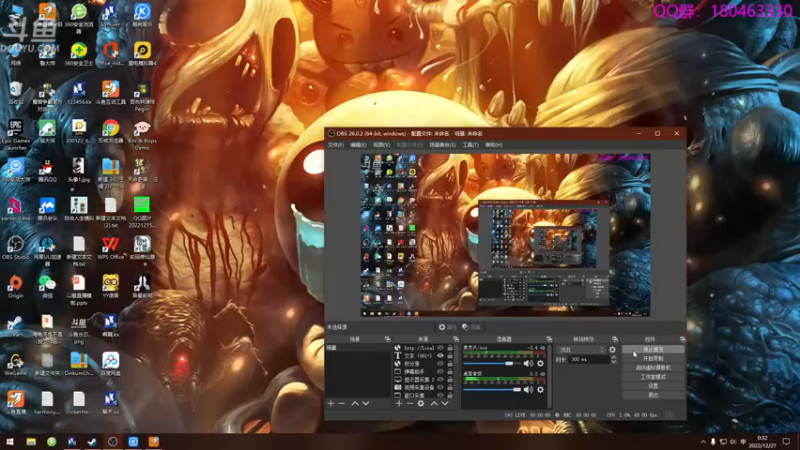This screenshot has height=450, width=800.
Task: Pop out the controls dock panel
Action: click(x=683, y=339)
